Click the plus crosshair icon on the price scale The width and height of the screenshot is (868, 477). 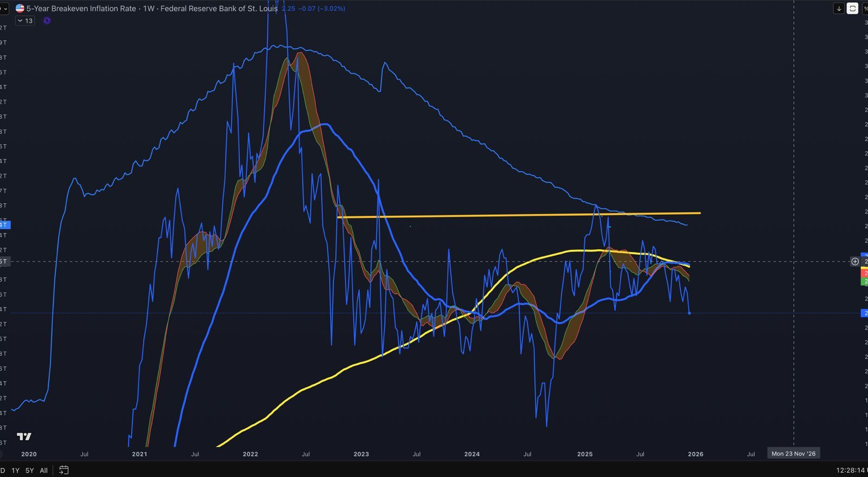(x=855, y=262)
